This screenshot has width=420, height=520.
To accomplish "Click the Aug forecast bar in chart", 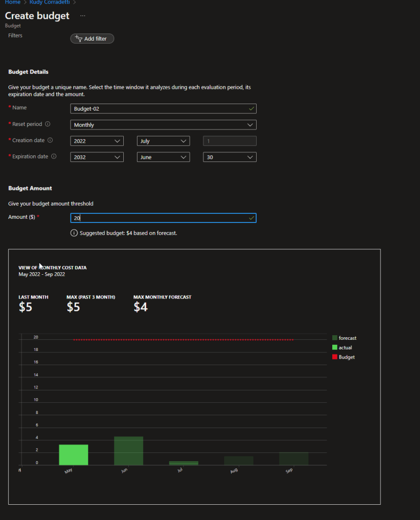I will tap(239, 461).
